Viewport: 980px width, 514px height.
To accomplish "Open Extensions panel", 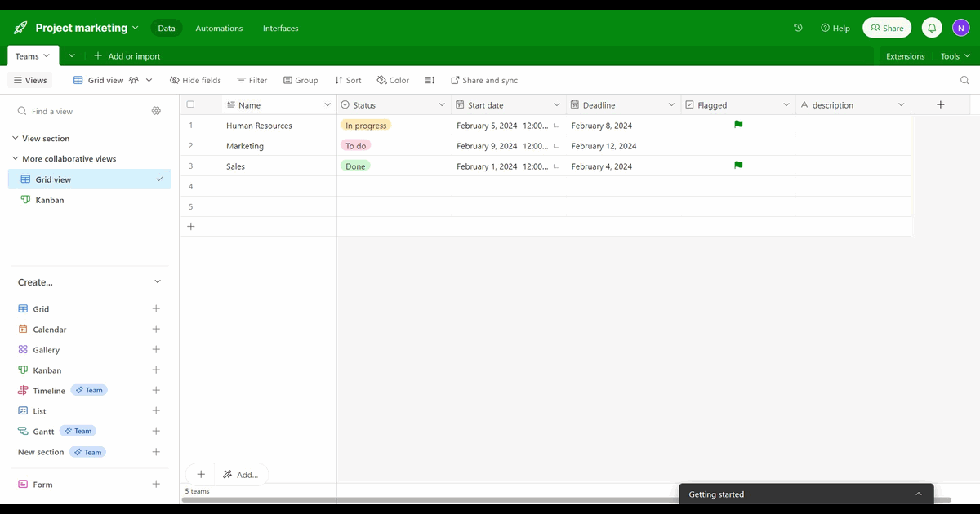I will [x=906, y=56].
